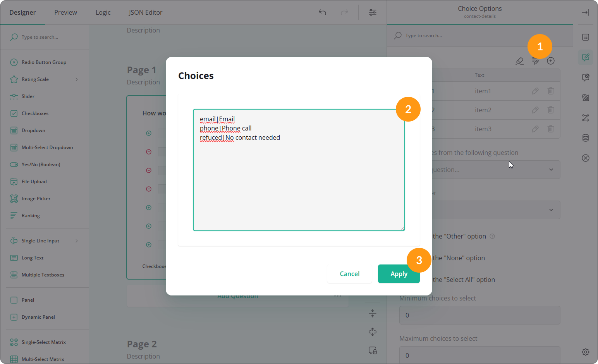
Task: Cancel the Choices dialog
Action: coord(349,274)
